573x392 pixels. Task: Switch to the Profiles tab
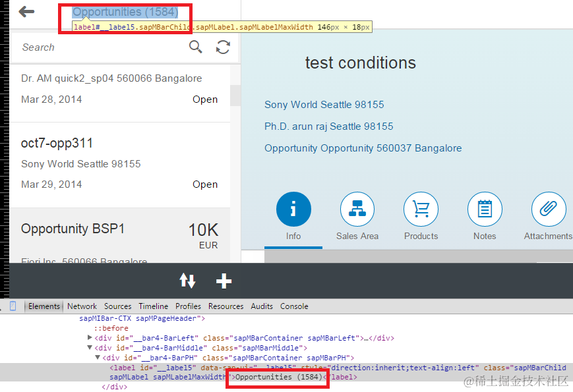(188, 306)
